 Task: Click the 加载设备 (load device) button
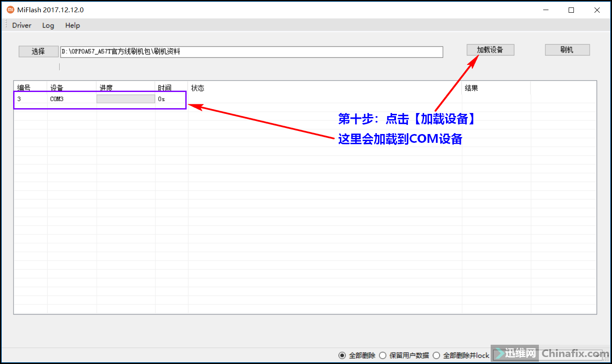[x=490, y=49]
